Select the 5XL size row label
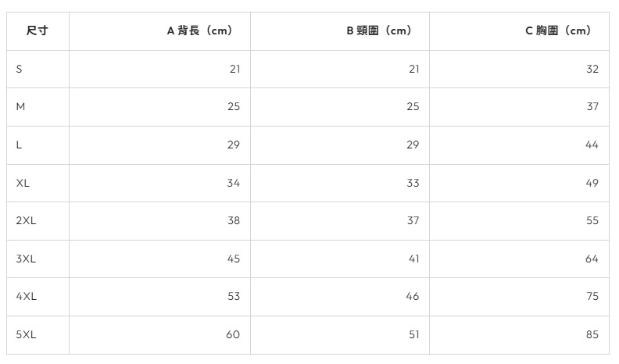619x364 pixels. click(26, 334)
